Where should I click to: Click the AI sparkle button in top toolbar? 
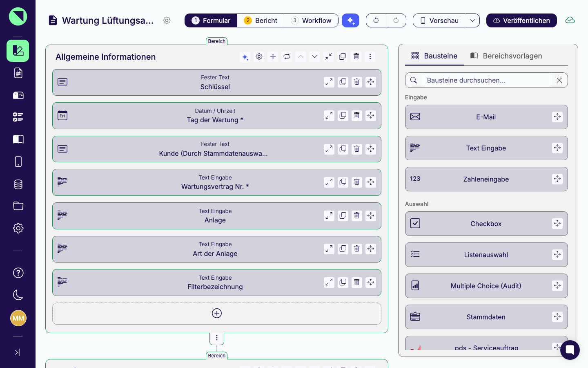point(350,20)
